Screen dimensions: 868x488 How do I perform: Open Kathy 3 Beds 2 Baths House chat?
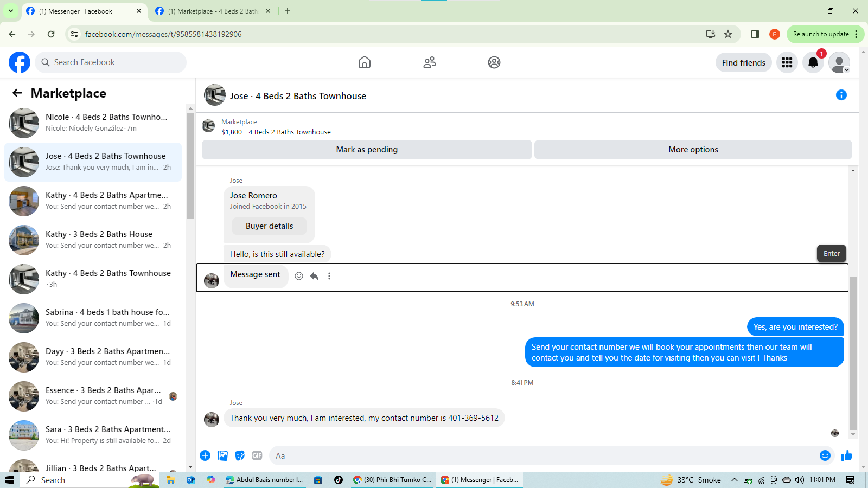93,240
